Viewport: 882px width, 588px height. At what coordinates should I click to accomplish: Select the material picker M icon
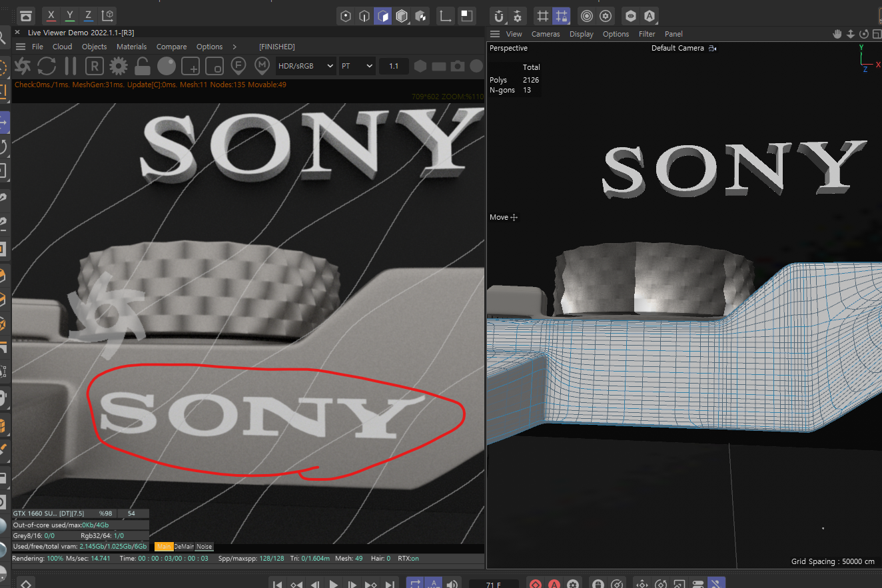pos(262,65)
